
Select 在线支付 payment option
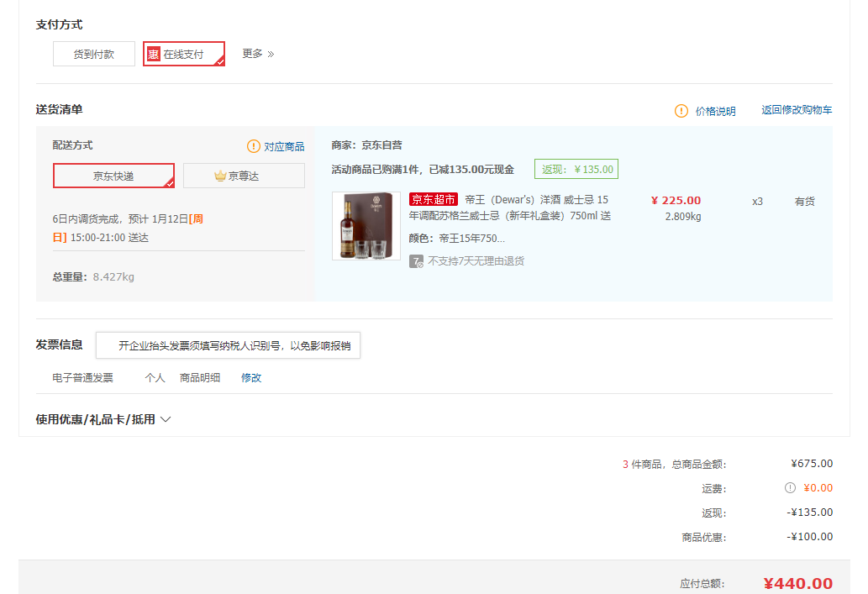(x=184, y=54)
